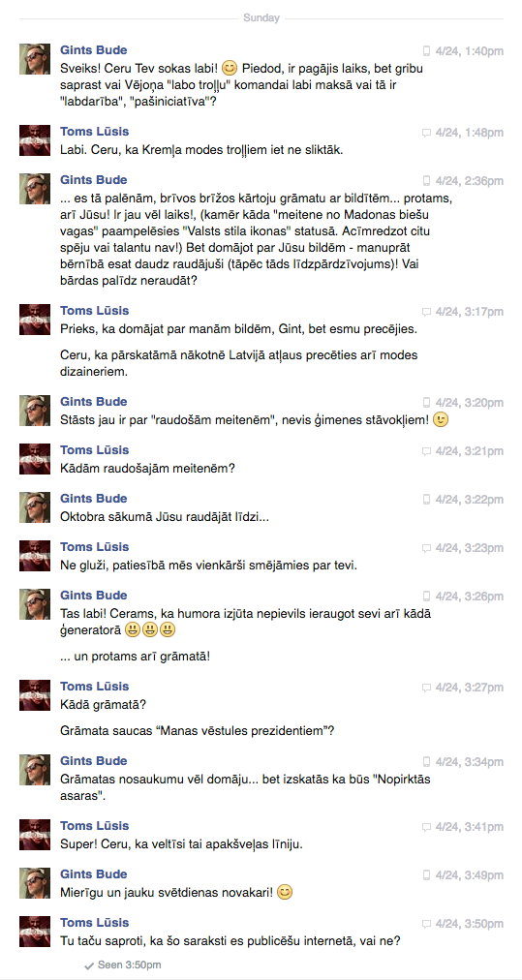The image size is (522, 980).
Task: Click the mobile icon beside 4/24, 3:20pm
Action: tap(427, 403)
